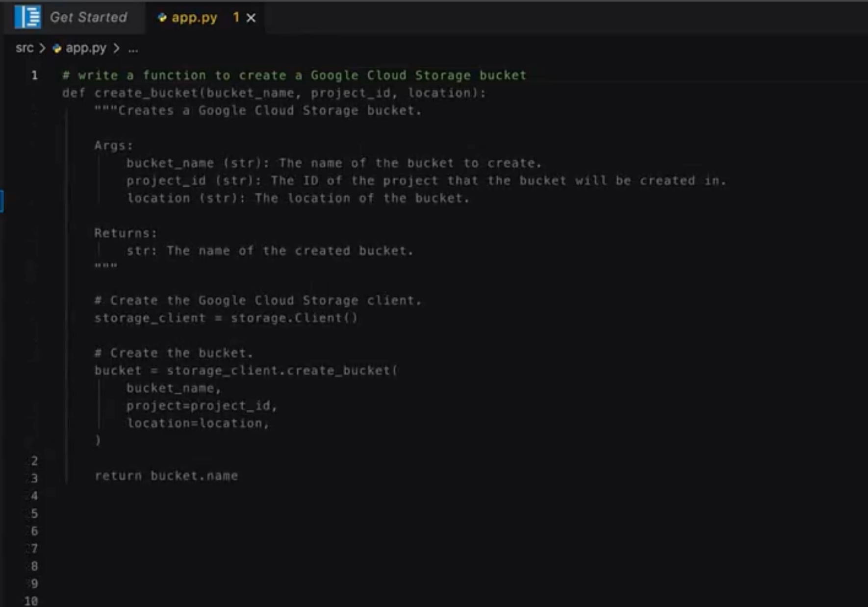Place cursor on return bucket.name line
The width and height of the screenshot is (868, 607).
pos(166,476)
